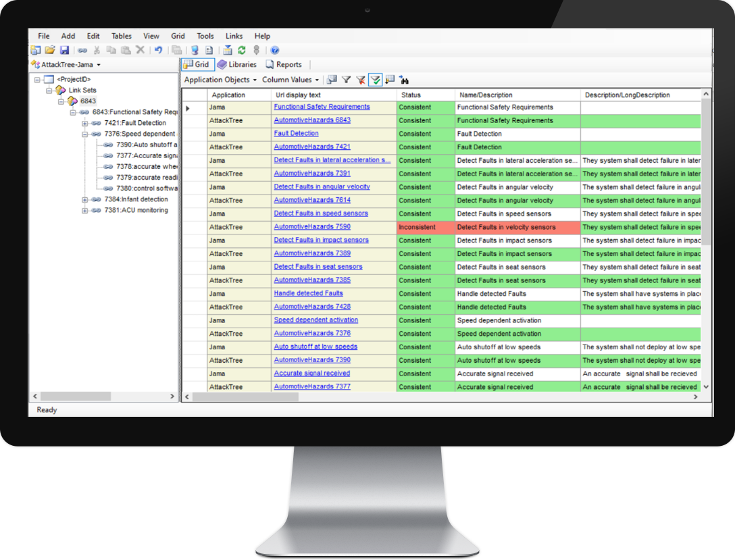The height and width of the screenshot is (560, 735).
Task: Click the Status column header
Action: 411,95
